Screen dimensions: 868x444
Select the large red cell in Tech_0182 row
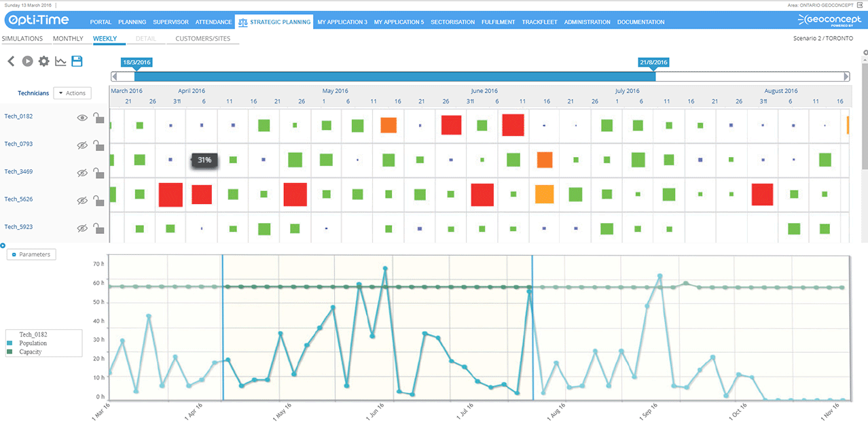513,125
